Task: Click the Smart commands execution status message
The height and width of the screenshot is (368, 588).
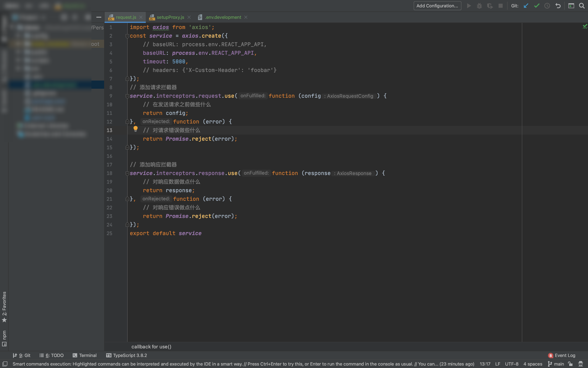Action: click(x=243, y=364)
